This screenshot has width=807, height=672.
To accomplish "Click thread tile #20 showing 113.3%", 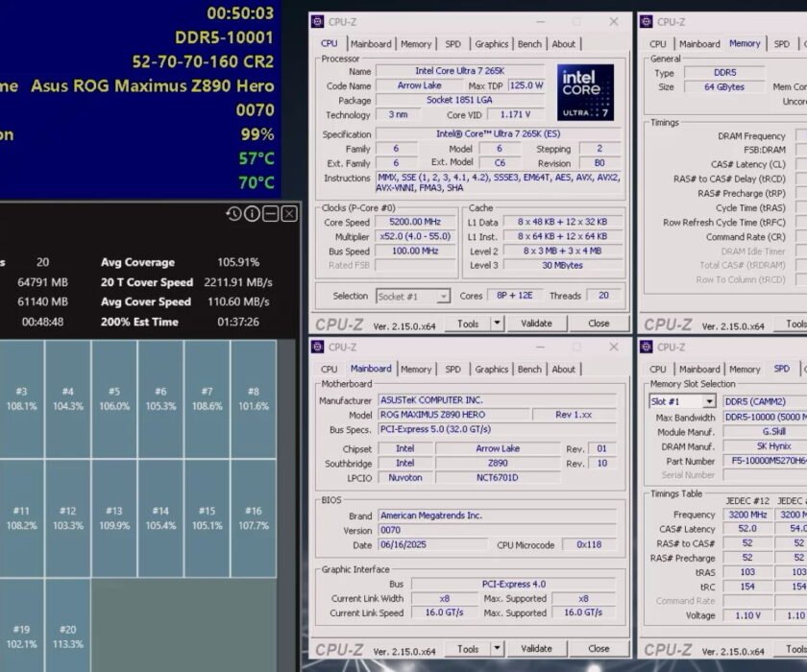I will [x=68, y=625].
